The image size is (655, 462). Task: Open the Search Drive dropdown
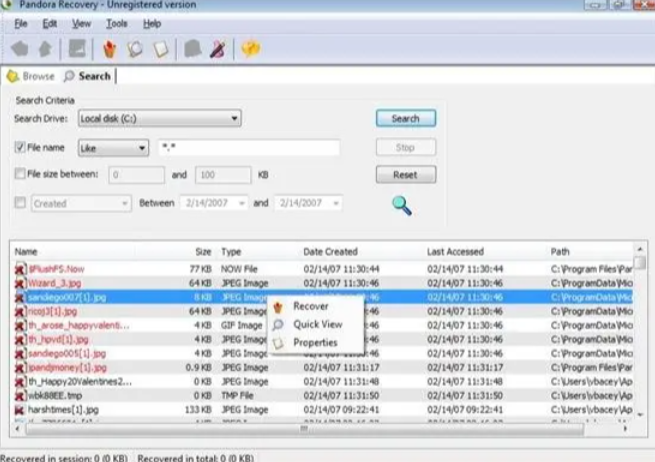click(x=159, y=119)
